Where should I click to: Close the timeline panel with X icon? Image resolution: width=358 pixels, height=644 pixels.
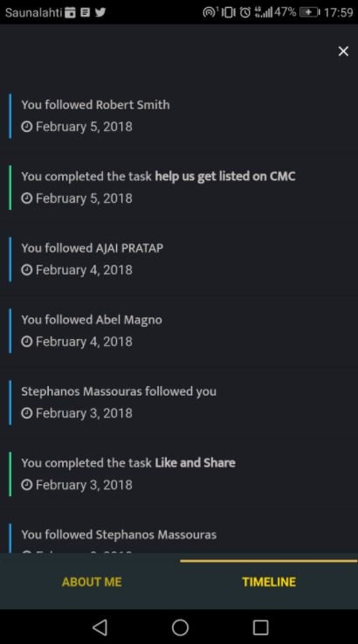[343, 52]
